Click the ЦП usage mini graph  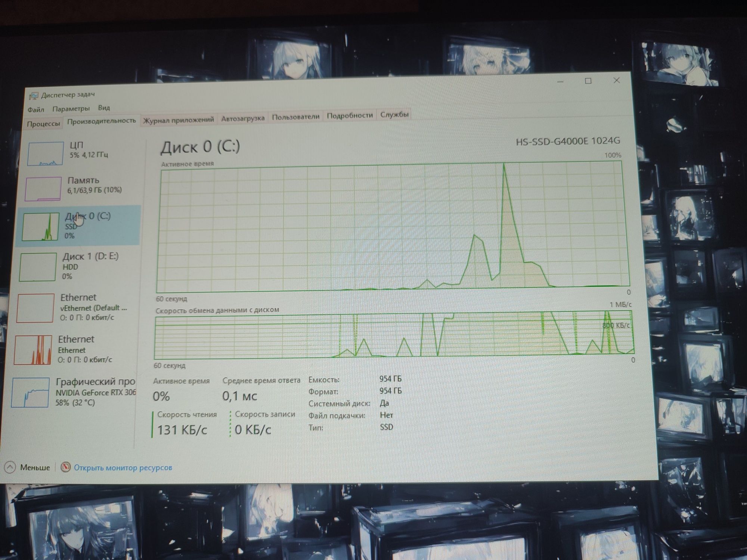point(46,153)
